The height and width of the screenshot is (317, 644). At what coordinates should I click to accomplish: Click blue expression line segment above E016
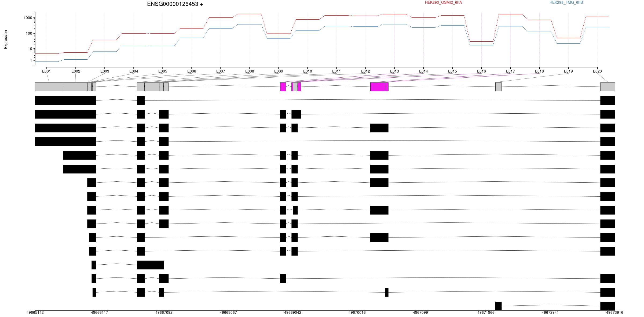481,45
